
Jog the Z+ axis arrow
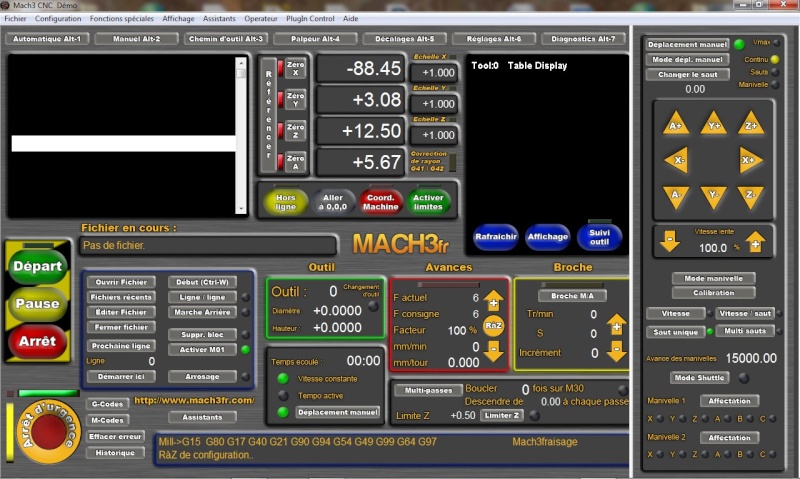pos(751,123)
